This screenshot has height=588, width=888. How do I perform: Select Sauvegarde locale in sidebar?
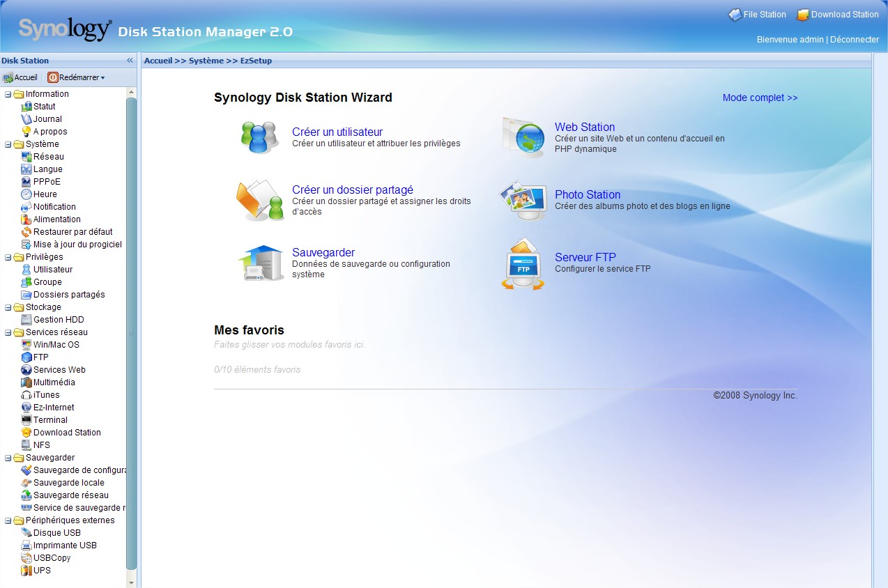[69, 483]
